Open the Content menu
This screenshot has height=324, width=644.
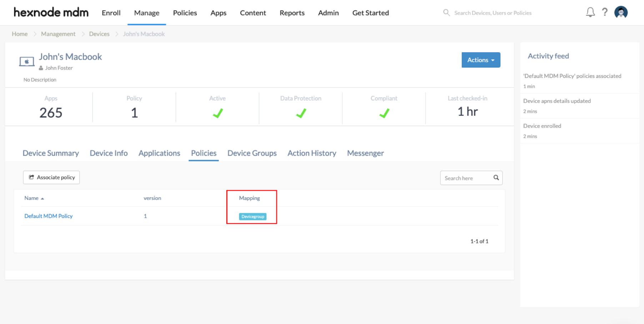(x=253, y=13)
